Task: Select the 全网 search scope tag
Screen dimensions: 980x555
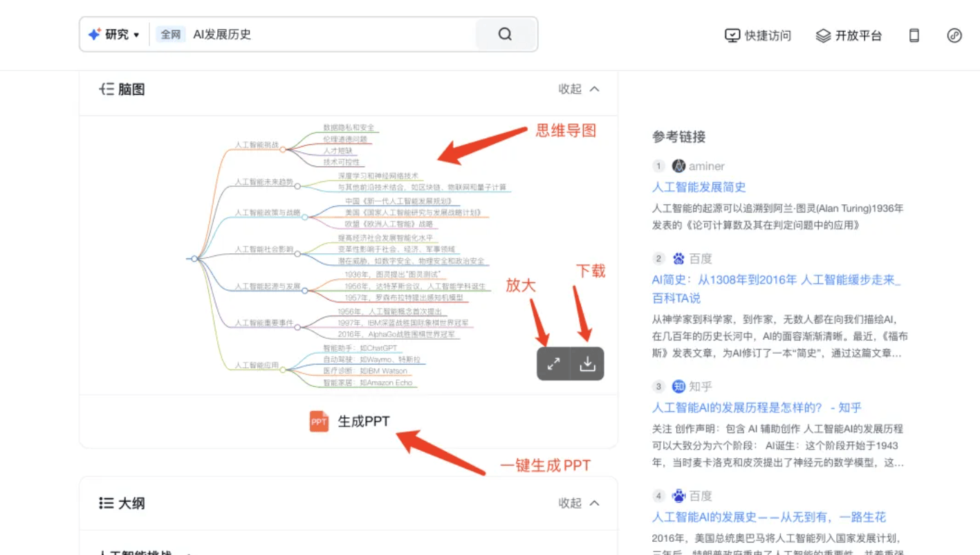Action: [170, 35]
